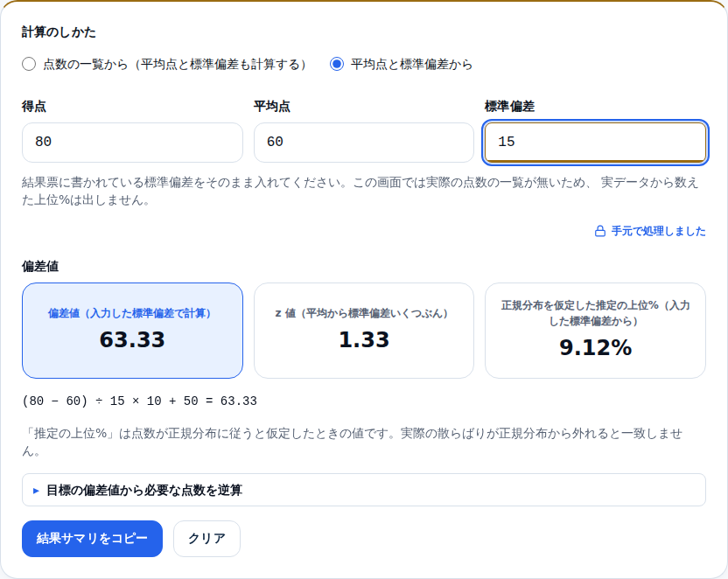Click the 手元で処理しました text
The image size is (728, 579).
tap(658, 231)
